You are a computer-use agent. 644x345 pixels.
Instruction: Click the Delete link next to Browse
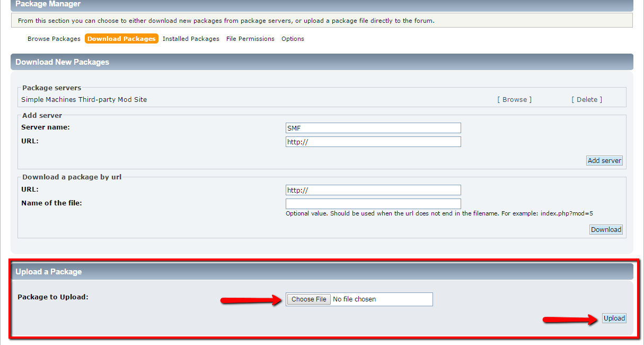[x=586, y=99]
